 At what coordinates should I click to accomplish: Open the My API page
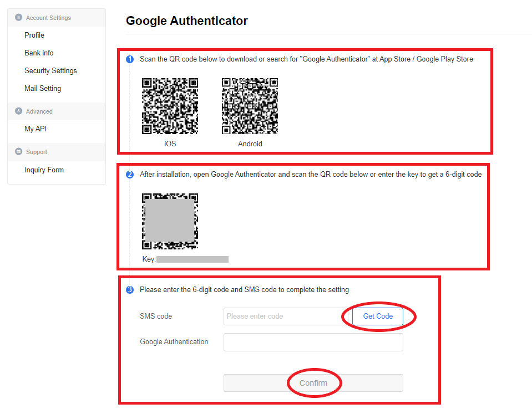(36, 129)
